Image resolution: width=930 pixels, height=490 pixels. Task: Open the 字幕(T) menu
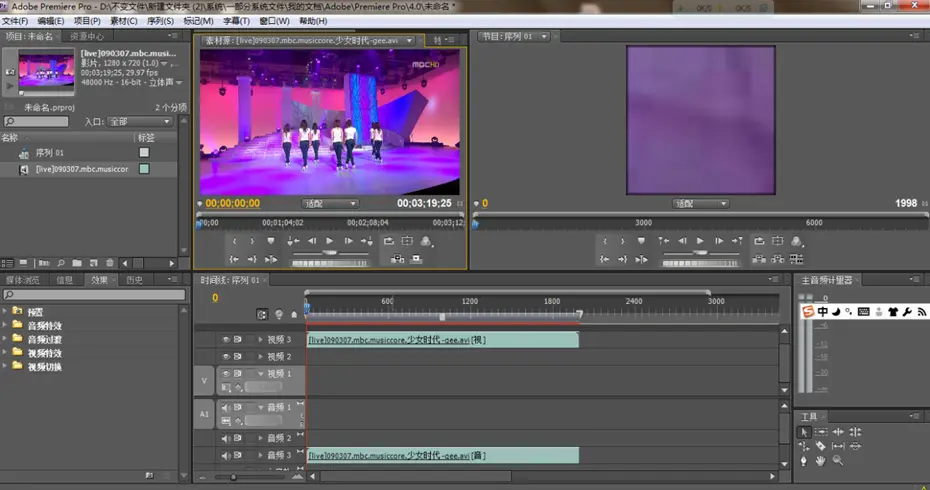tap(236, 21)
